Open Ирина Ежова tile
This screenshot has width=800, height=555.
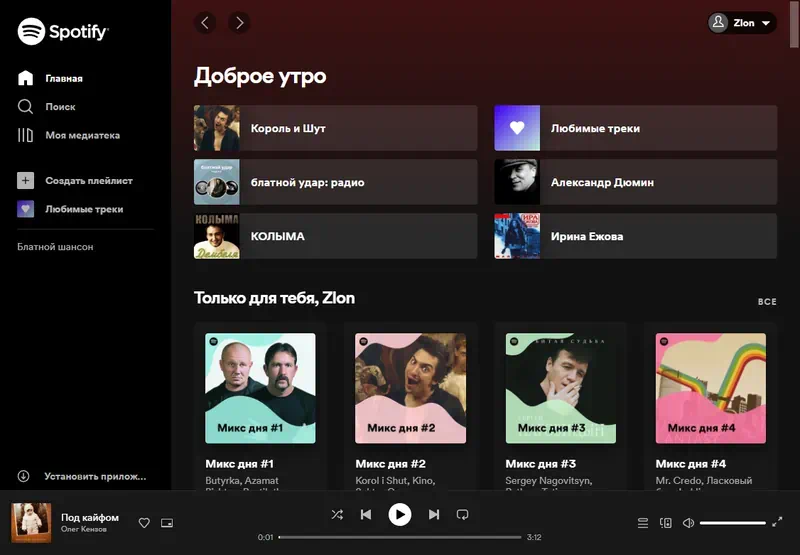click(x=636, y=236)
